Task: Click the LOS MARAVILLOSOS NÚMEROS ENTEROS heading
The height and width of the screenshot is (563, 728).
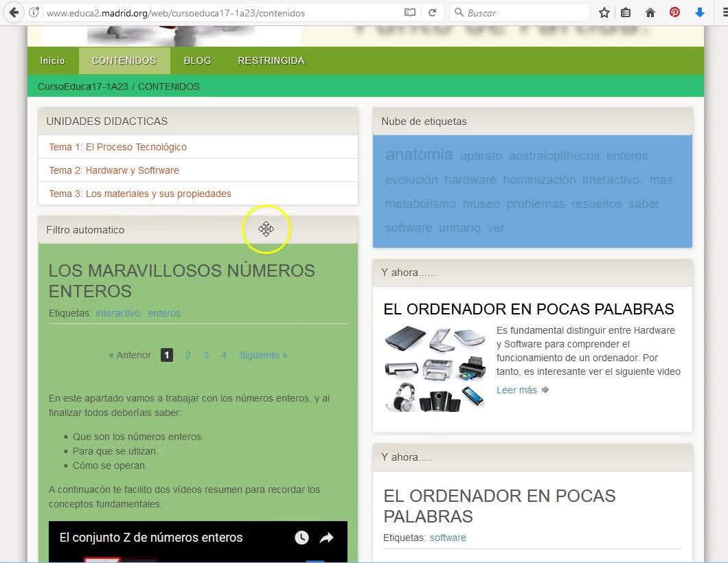Action: point(182,281)
